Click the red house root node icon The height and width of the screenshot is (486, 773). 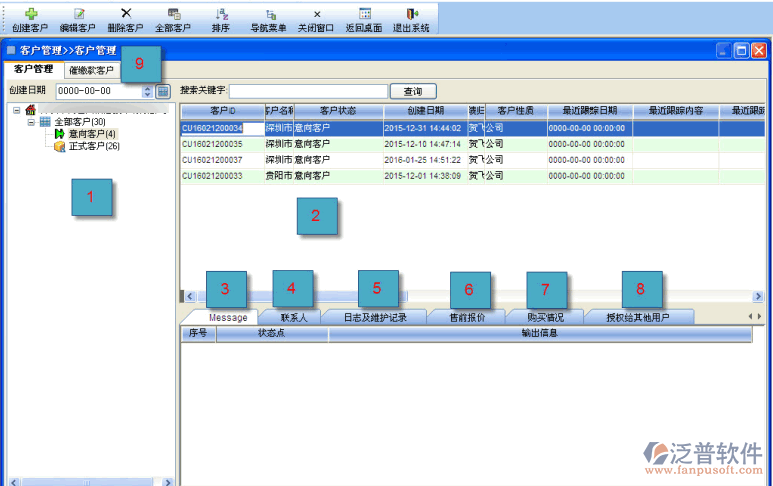(x=31, y=109)
